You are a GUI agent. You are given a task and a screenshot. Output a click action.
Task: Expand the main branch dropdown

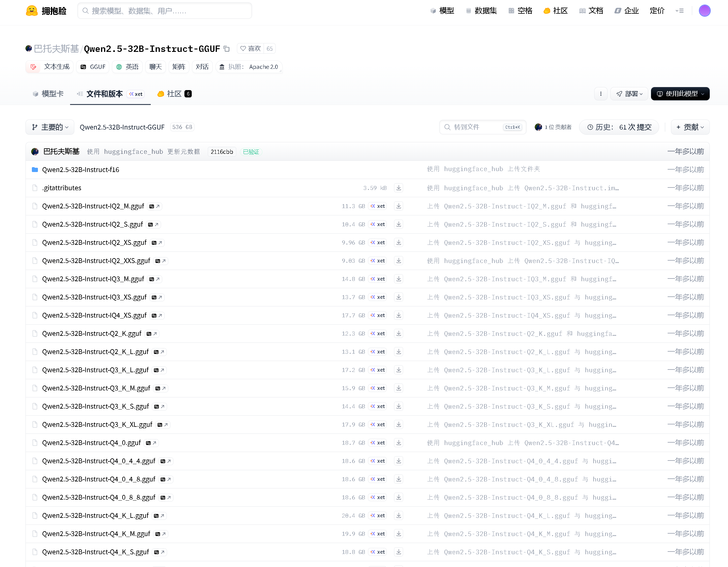click(50, 127)
